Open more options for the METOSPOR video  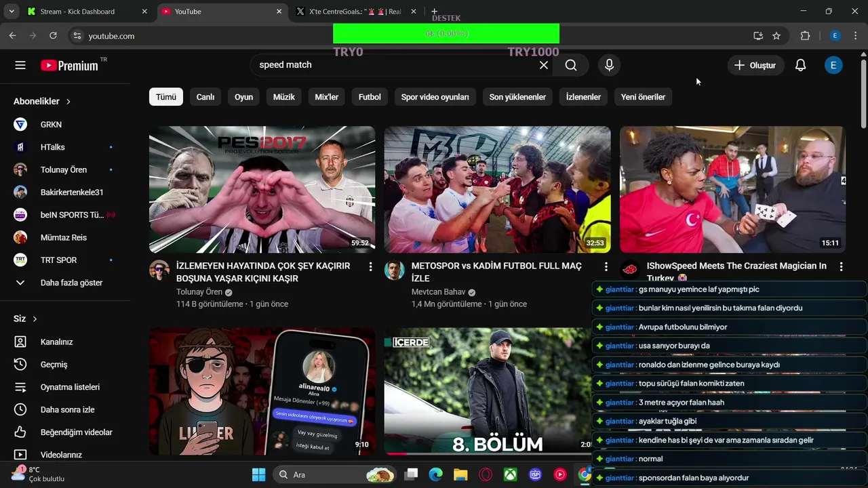click(606, 267)
